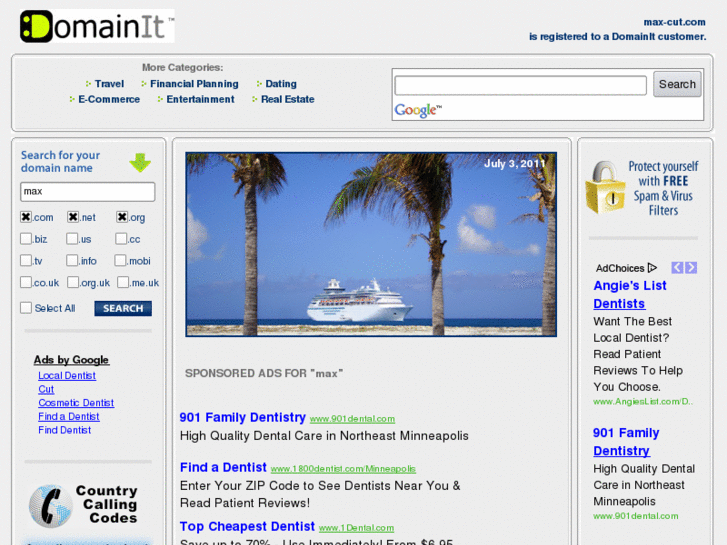Visit www.1800dentist.com/Minneapolis link
727x545 pixels.
343,469
